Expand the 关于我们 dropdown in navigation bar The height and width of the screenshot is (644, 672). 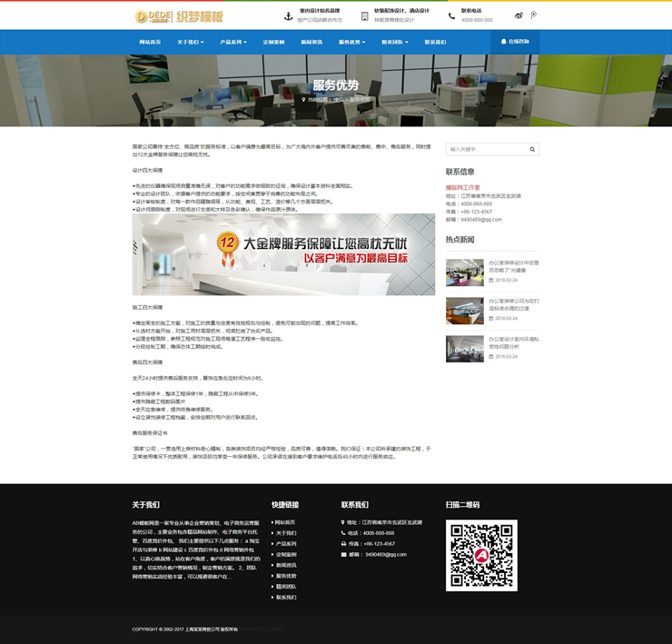click(189, 42)
